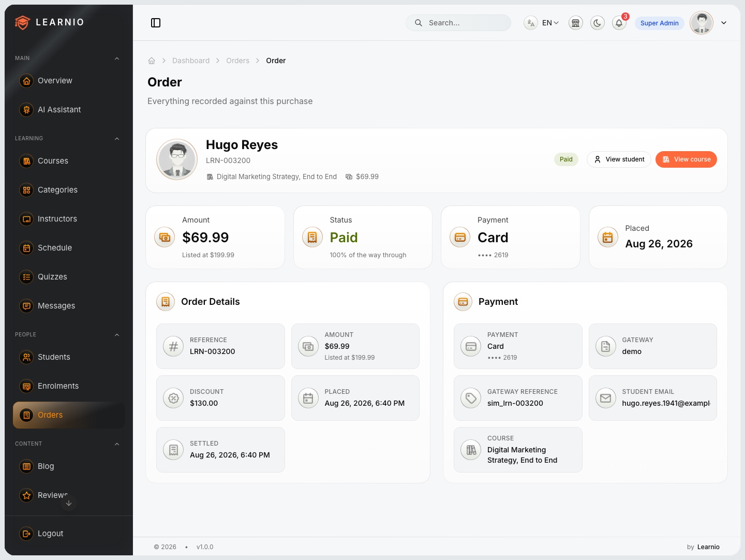Collapse the PEOPLE sidebar section
Screen dimensions: 745x560
117,335
